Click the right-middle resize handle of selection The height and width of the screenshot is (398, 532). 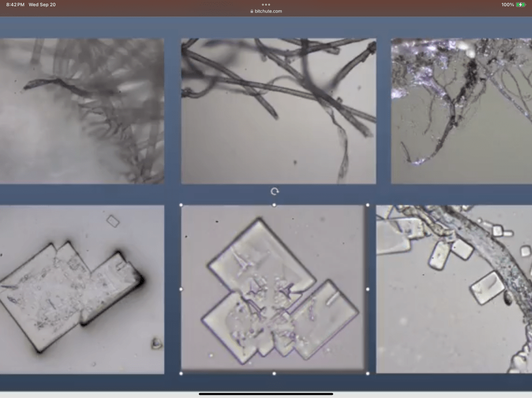(x=368, y=289)
